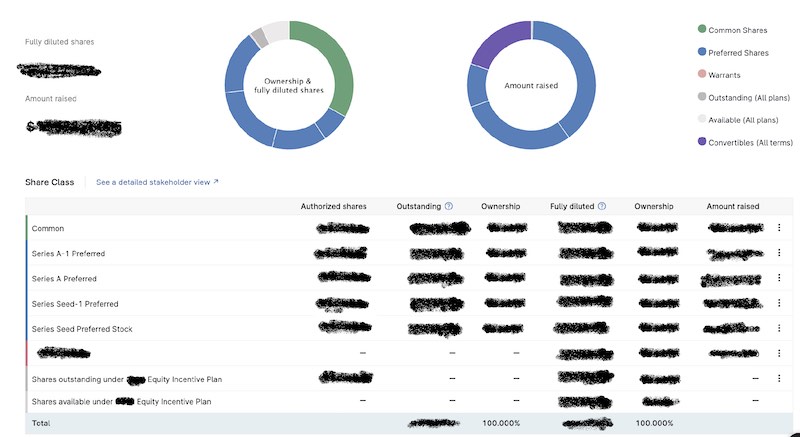Toggle Common Shares in the chart legend
This screenshot has width=800, height=437.
click(736, 30)
